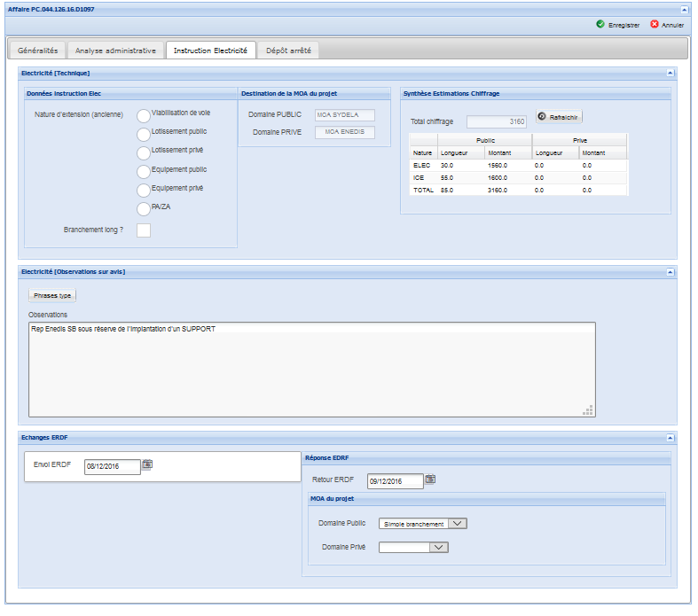Open the Analyse administrative tab
Image resolution: width=698 pixels, height=616 pixels.
(115, 51)
